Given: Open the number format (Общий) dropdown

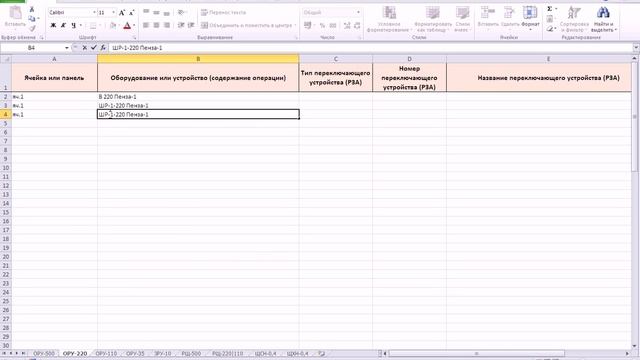Looking at the screenshot, I should [x=358, y=13].
